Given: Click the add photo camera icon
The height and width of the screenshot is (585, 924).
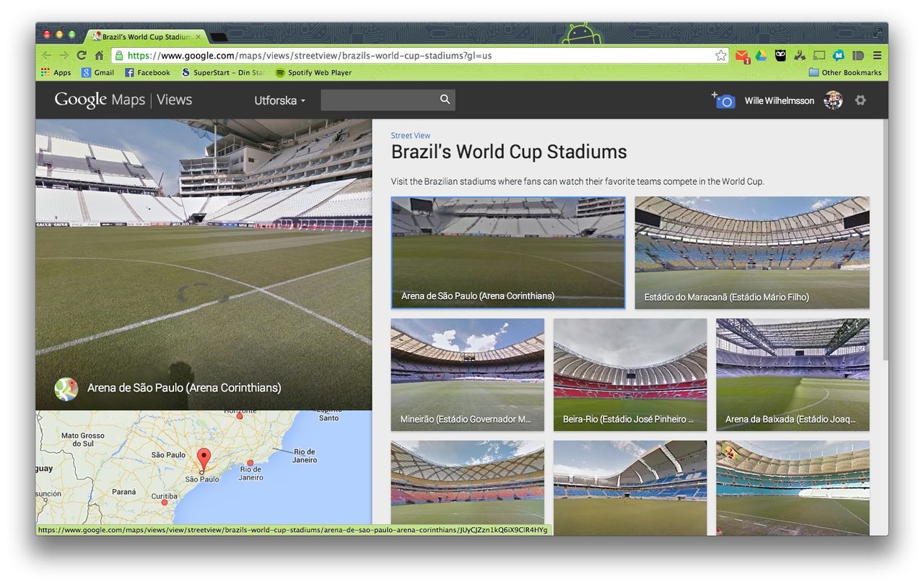Looking at the screenshot, I should tap(723, 100).
